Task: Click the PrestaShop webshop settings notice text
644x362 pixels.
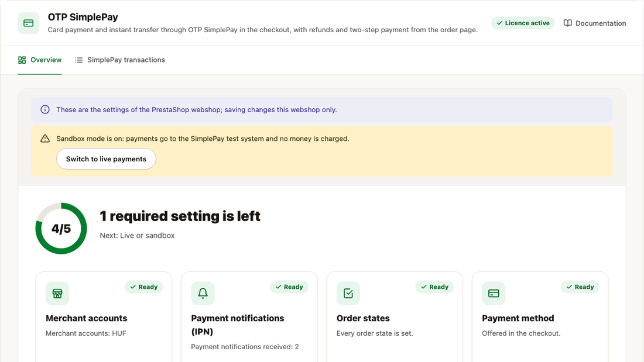Action: coord(196,109)
